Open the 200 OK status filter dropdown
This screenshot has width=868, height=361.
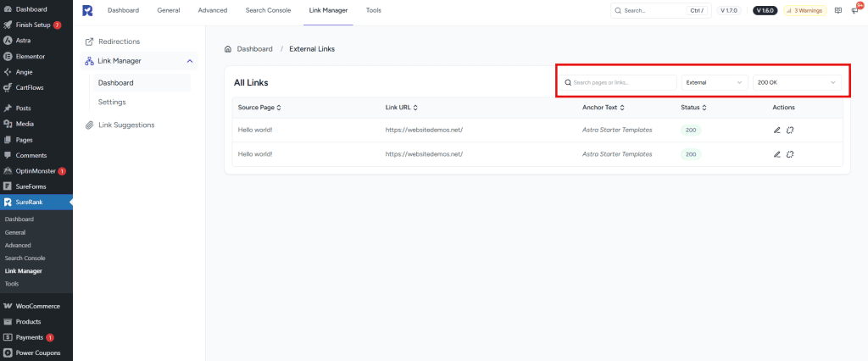point(797,82)
